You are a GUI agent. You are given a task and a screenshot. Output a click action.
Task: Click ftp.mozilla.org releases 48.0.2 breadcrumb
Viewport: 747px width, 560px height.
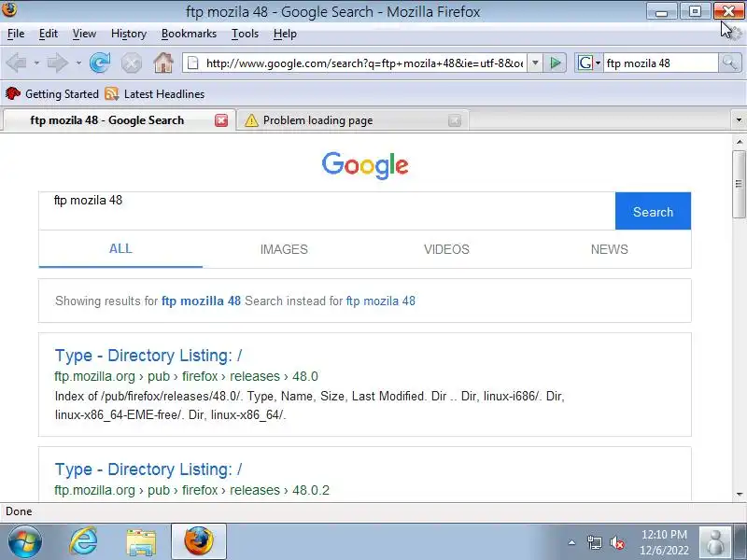192,490
